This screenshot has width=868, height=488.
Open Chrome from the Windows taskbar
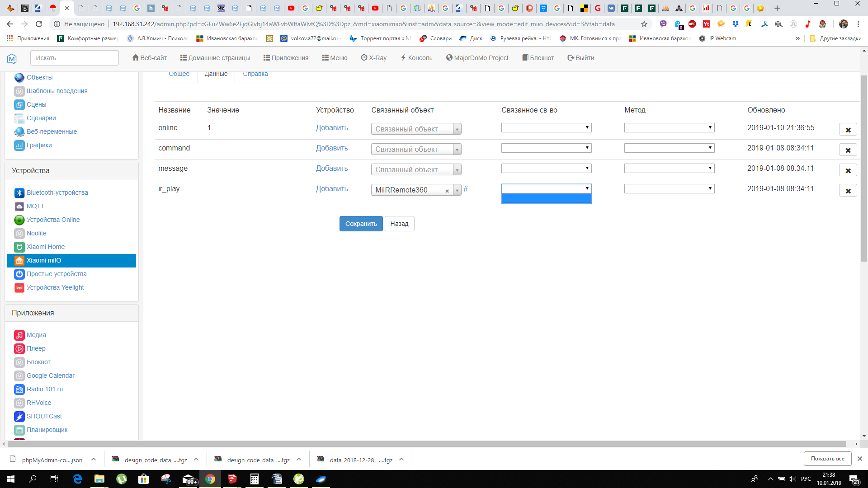pyautogui.click(x=210, y=479)
